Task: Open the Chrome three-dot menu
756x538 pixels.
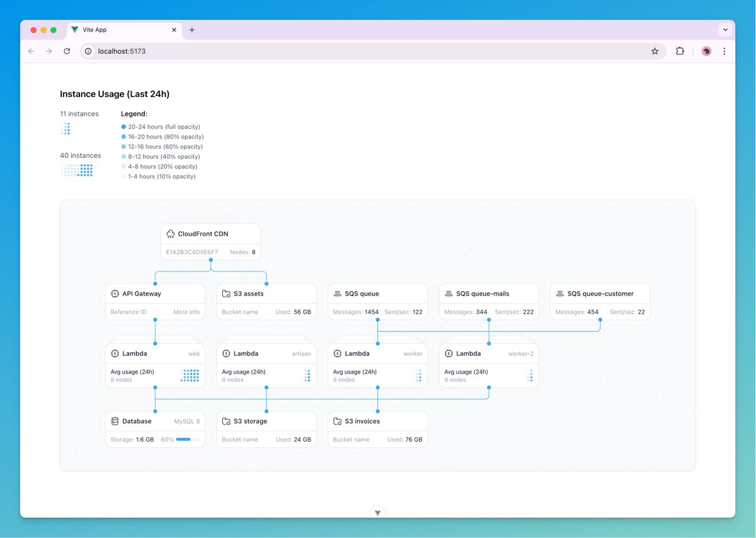Action: coord(724,51)
